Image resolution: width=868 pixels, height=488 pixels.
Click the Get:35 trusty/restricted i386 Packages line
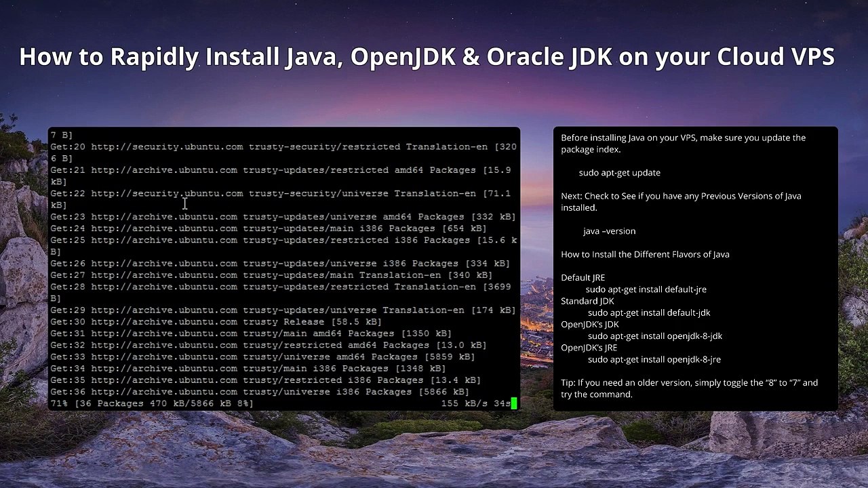point(266,380)
